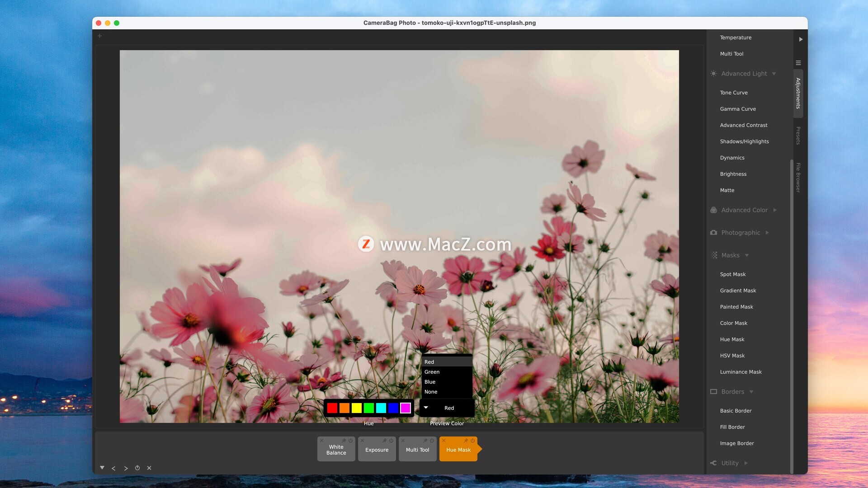Remove the White Balance tile with its X
This screenshot has width=868, height=488.
pyautogui.click(x=321, y=441)
